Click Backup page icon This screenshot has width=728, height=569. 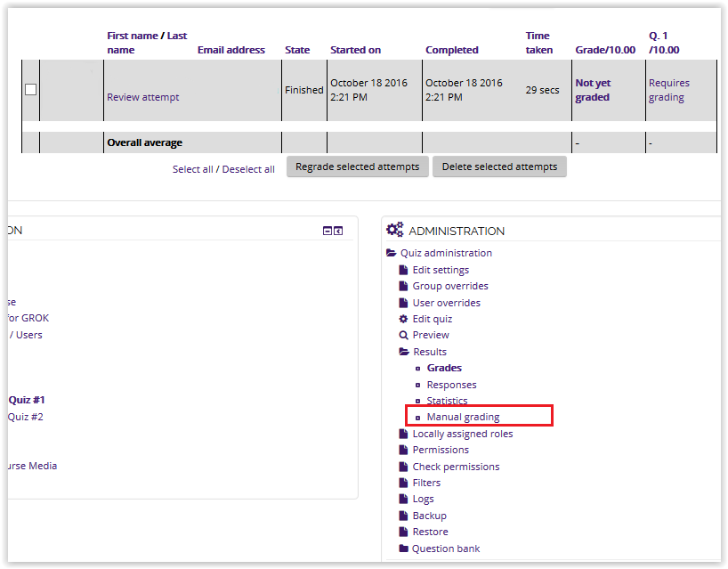pos(403,516)
